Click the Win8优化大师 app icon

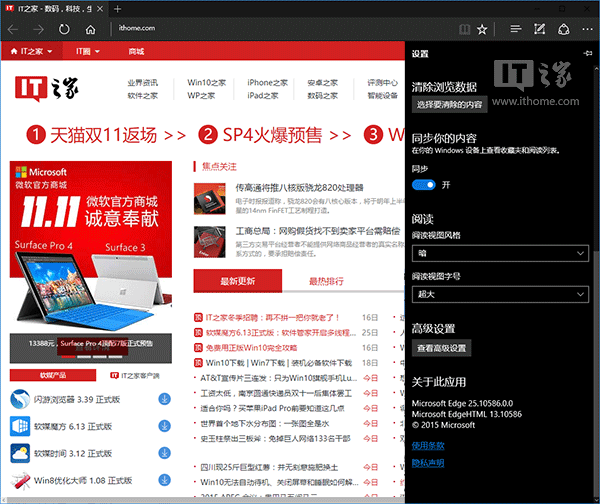[x=20, y=481]
